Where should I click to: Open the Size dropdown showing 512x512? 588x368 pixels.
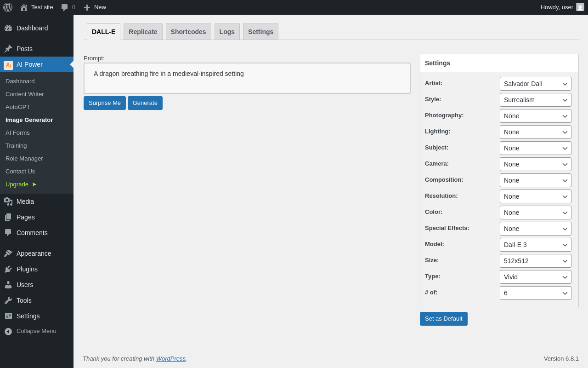[x=536, y=261]
